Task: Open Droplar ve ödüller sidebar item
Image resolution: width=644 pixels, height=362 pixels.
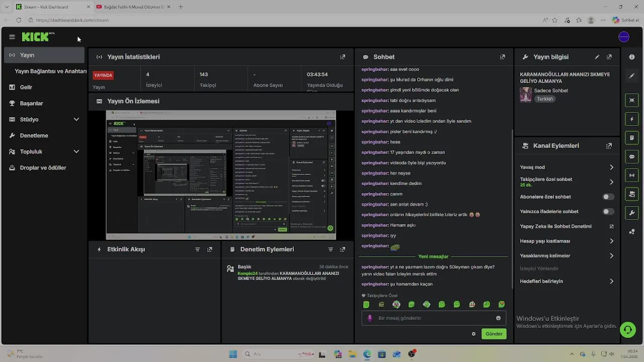Action: pos(44,168)
